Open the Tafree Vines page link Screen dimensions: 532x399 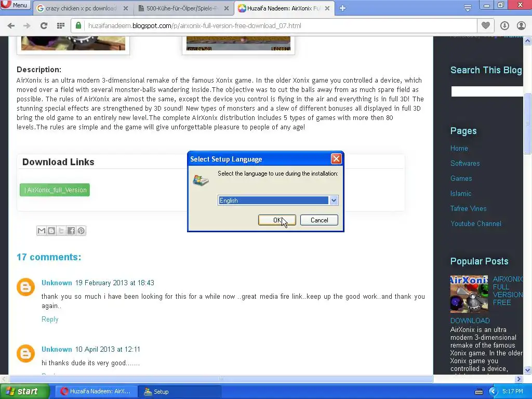pyautogui.click(x=468, y=209)
